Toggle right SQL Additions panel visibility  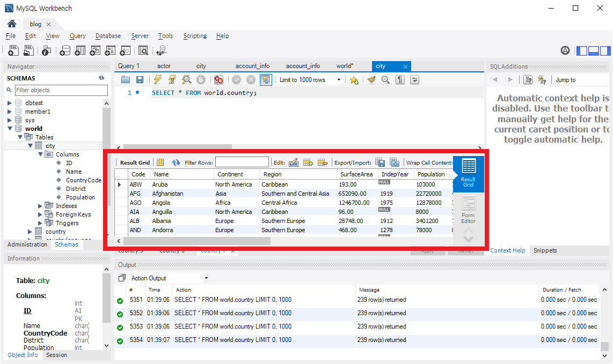point(605,51)
